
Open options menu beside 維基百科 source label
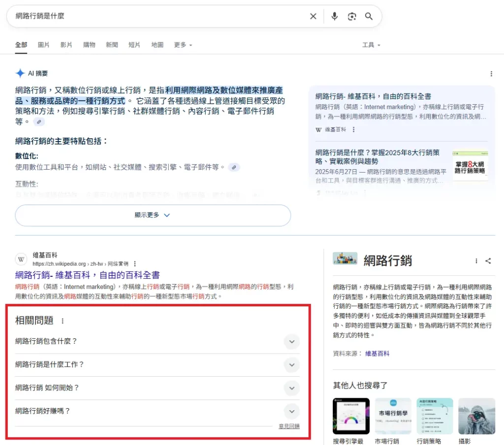353,129
